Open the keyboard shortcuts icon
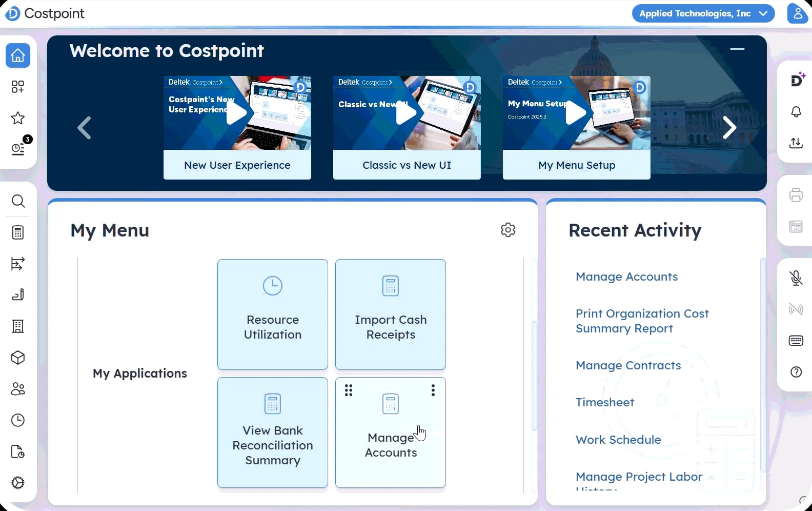The image size is (812, 511). (796, 341)
